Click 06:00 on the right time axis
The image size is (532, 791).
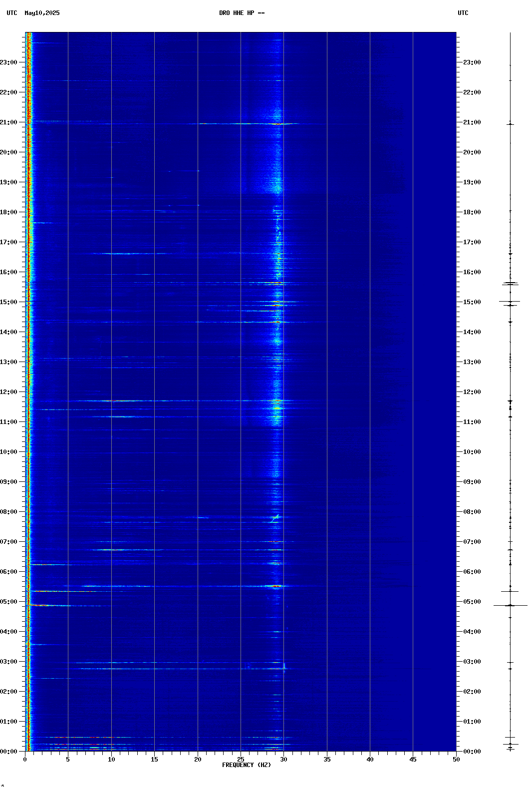[472, 572]
